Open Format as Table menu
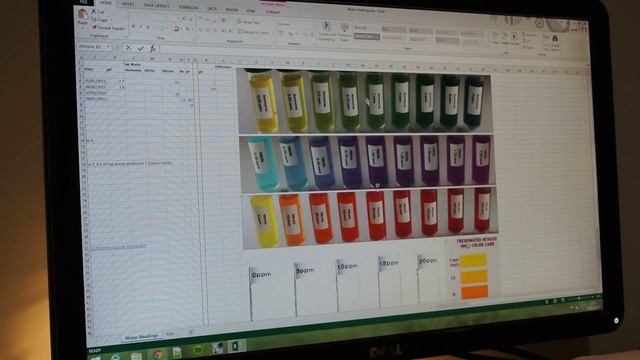The image size is (640, 360). [x=345, y=32]
